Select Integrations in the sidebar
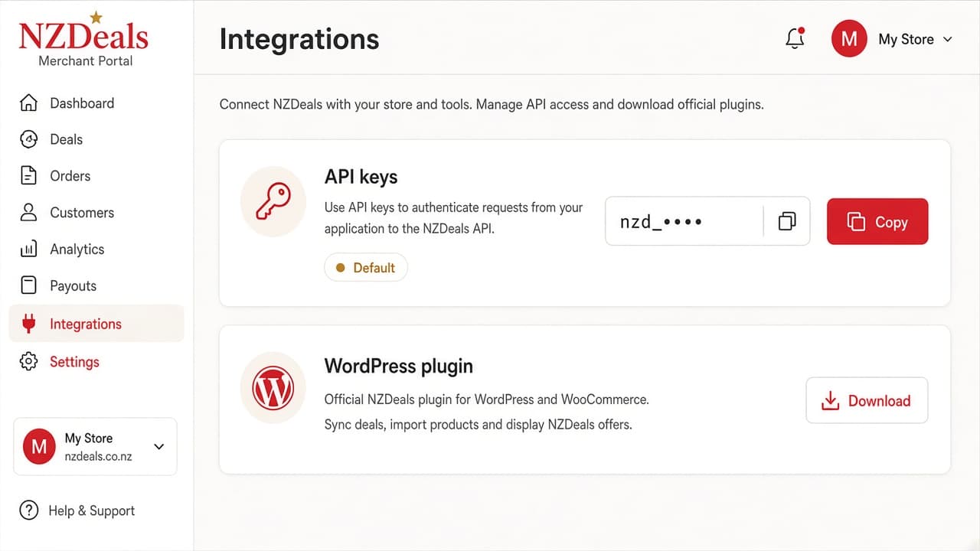 [96, 324]
